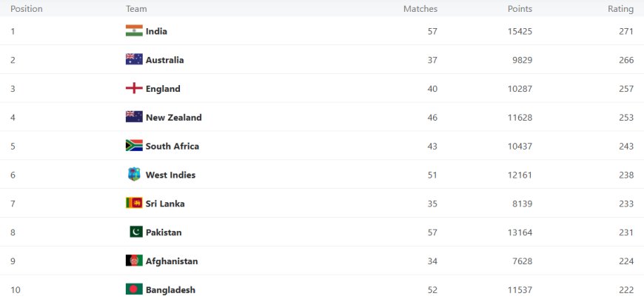Open the West Indies team name
The image size is (644, 302).
[x=170, y=175]
